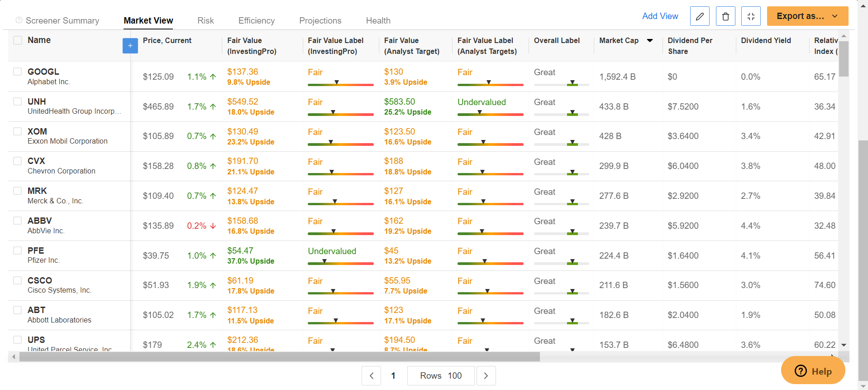Check the ABBV row checkbox
Viewport: 868px width, 390px height.
click(18, 221)
